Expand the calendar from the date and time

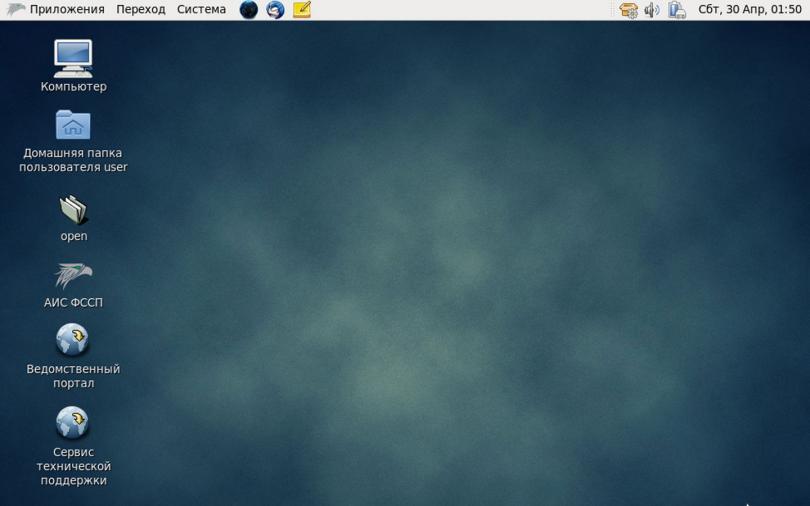click(x=749, y=10)
